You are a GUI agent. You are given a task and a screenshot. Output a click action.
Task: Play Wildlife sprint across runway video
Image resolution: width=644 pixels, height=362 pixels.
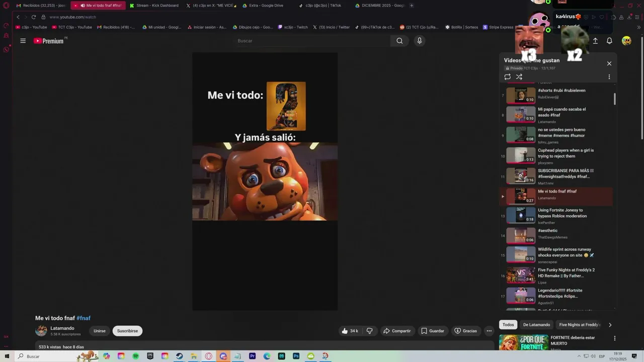pyautogui.click(x=557, y=255)
